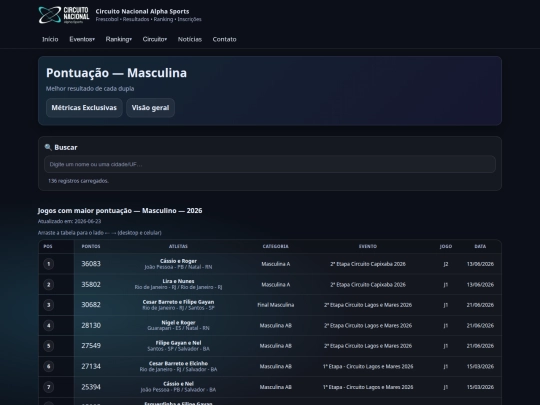Select position badge 7
The image size is (540, 405).
pyautogui.click(x=49, y=387)
